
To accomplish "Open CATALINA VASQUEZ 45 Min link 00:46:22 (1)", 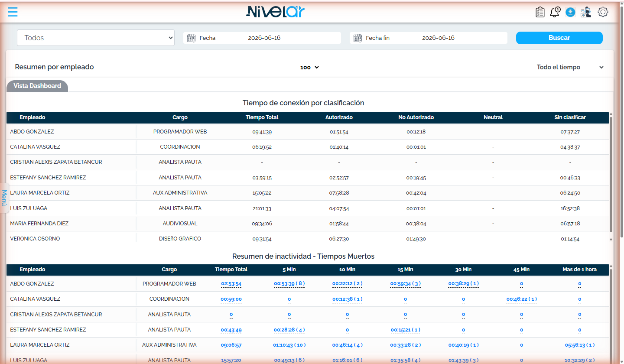I will (521, 299).
